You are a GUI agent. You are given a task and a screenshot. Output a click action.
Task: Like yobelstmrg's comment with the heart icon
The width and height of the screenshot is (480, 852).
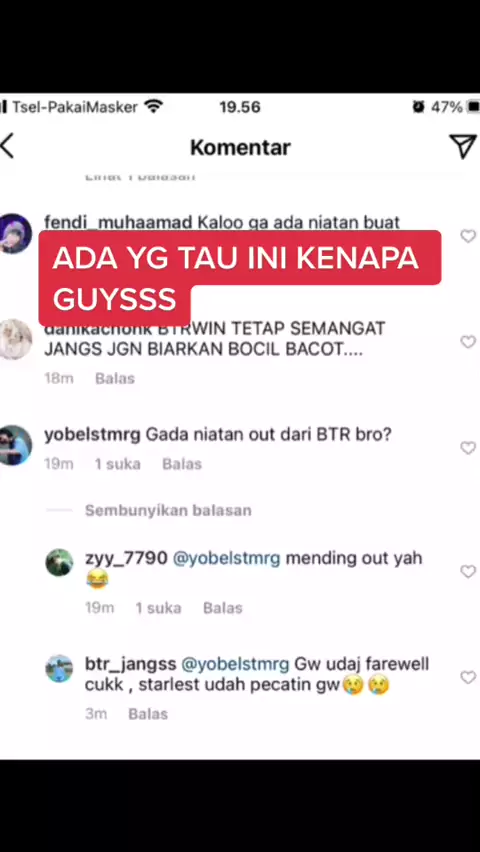pos(467,448)
